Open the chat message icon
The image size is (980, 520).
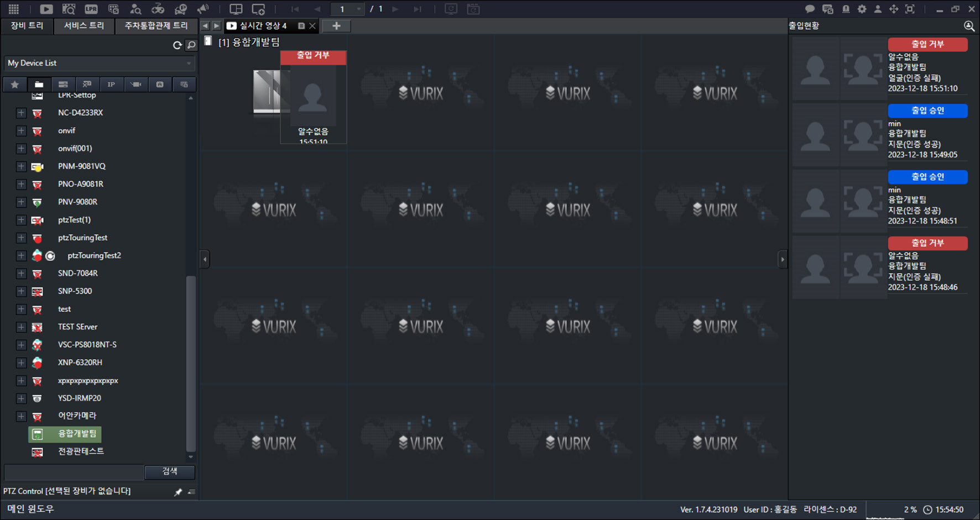[x=810, y=9]
